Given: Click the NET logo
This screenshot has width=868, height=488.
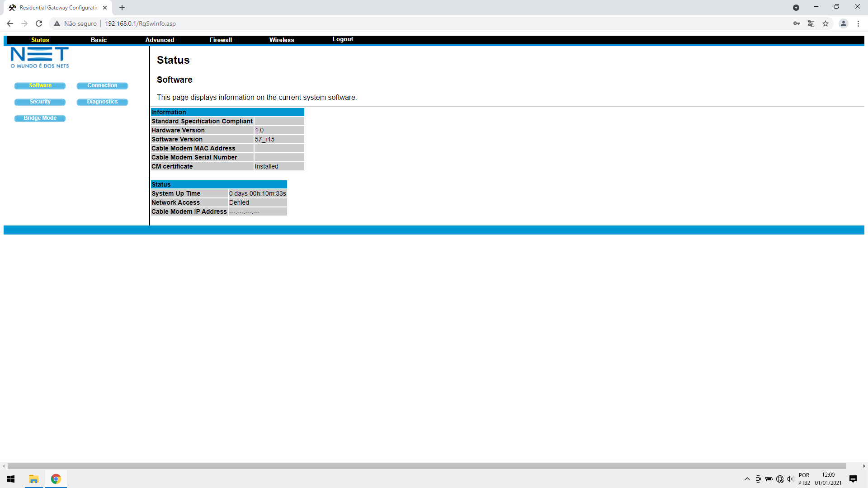Looking at the screenshot, I should 40,58.
